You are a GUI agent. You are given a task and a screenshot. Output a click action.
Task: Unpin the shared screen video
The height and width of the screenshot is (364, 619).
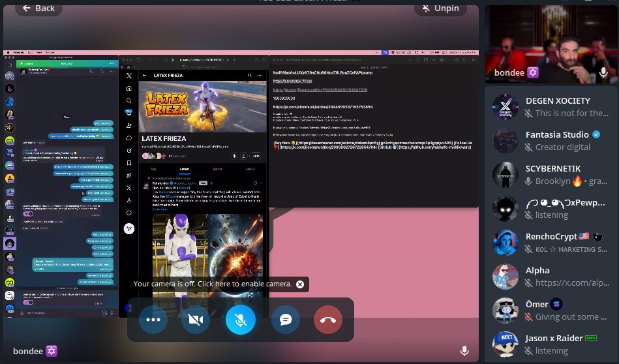(440, 8)
